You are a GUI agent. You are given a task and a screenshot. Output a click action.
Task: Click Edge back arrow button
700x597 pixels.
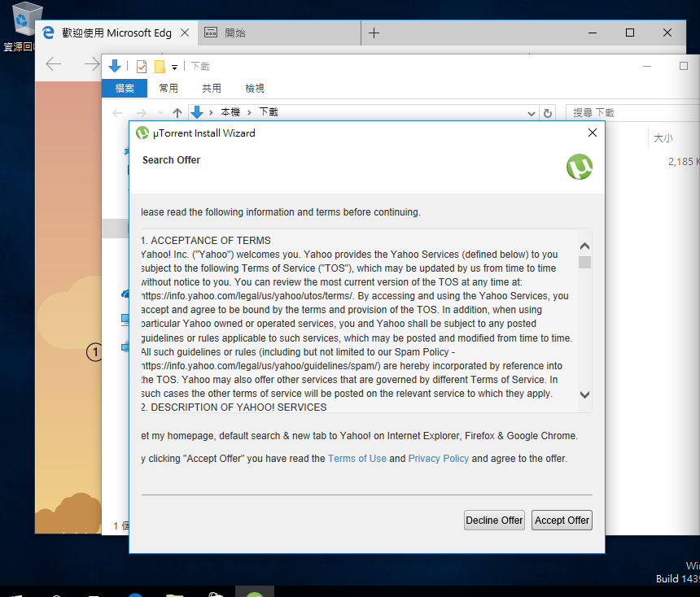54,64
